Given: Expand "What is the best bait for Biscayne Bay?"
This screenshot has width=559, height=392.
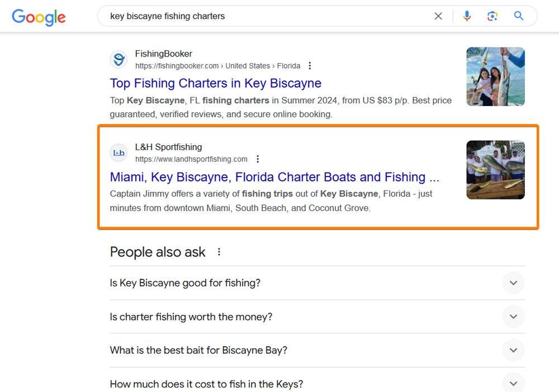Looking at the screenshot, I should pyautogui.click(x=513, y=351).
